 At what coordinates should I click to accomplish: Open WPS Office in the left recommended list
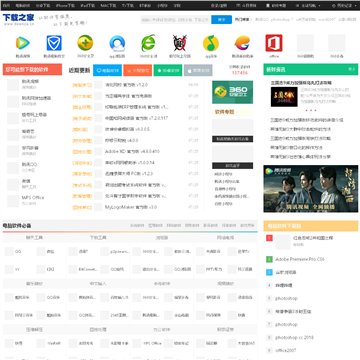(33, 198)
